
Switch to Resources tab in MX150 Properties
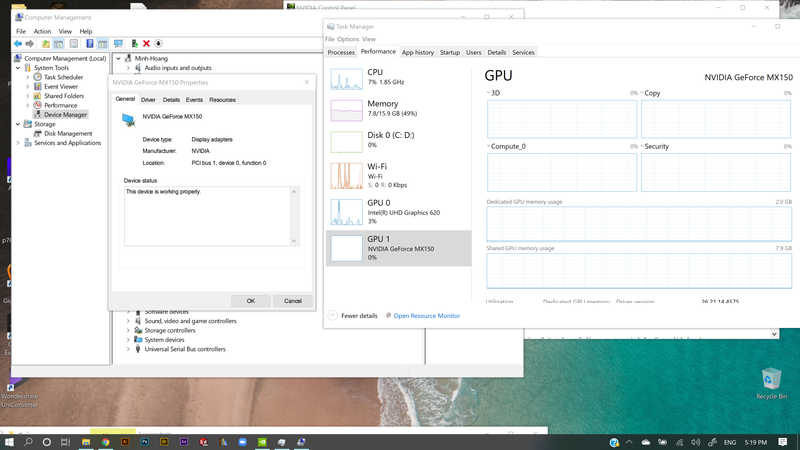click(x=222, y=100)
